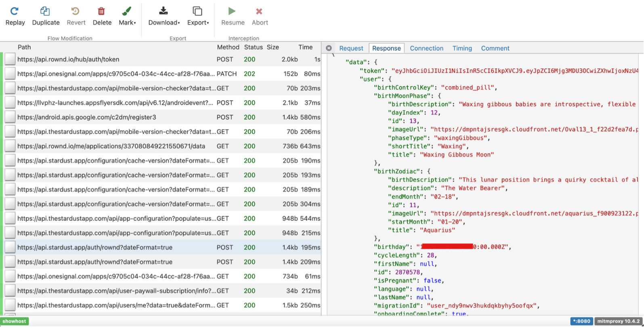Viewport: 644px width, 328px height.
Task: Check the box for users/me flow row
Action: tap(10, 305)
